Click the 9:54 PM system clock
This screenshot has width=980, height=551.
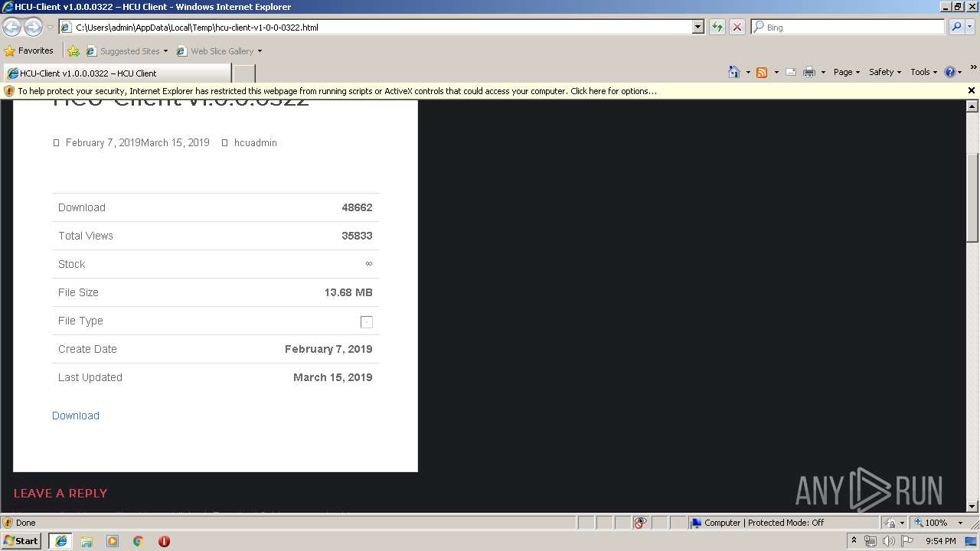[941, 541]
